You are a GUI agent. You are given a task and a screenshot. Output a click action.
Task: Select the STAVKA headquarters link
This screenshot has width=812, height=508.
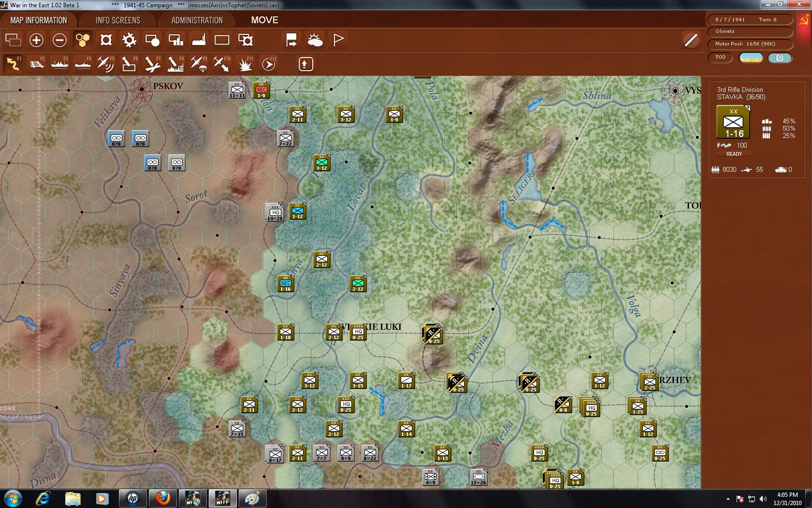click(729, 97)
